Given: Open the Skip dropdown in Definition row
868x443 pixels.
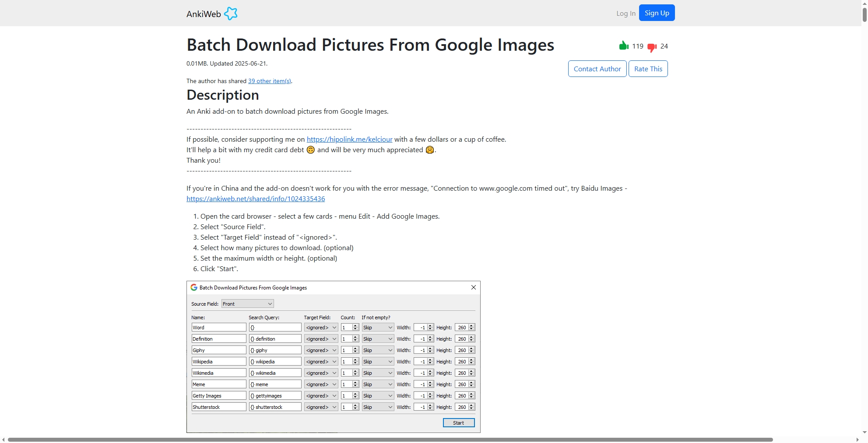Looking at the screenshot, I should [378, 338].
